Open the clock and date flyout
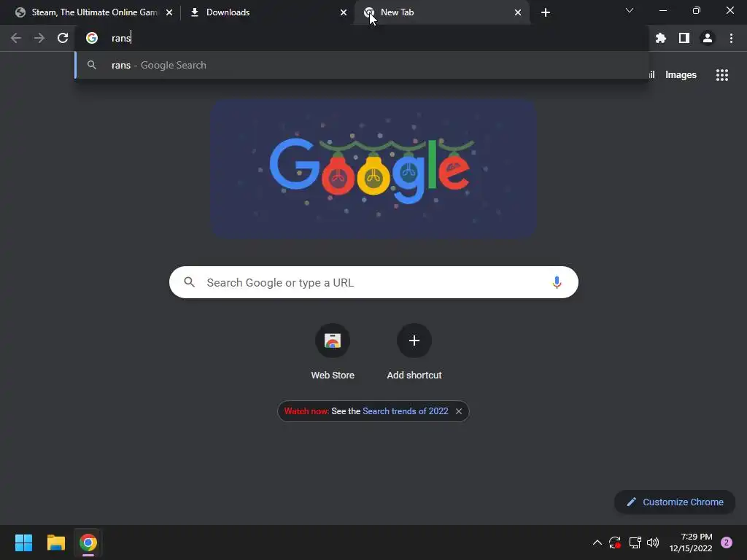The height and width of the screenshot is (560, 747). point(691,542)
